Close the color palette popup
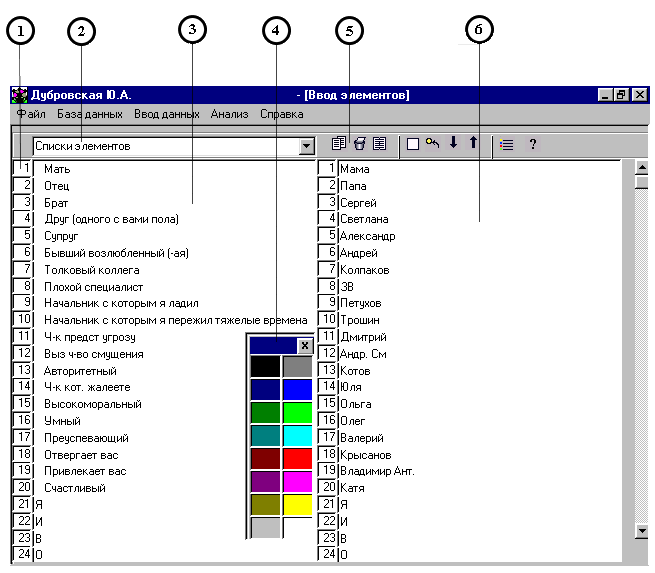The width and height of the screenshot is (655, 573). (x=305, y=345)
